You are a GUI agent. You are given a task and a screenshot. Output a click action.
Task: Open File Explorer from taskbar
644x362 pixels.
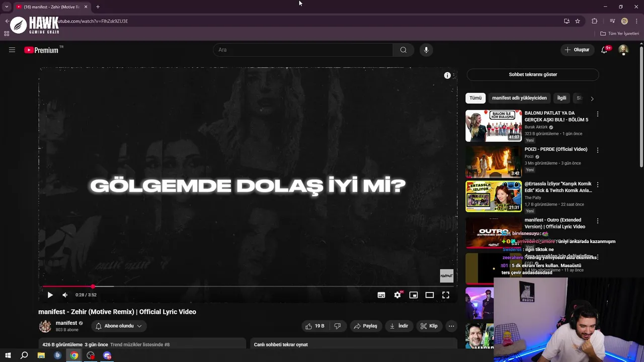tap(41, 355)
